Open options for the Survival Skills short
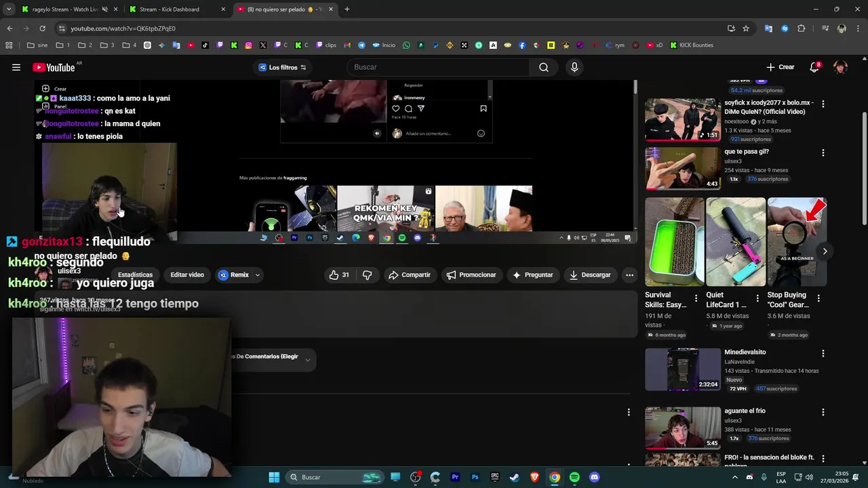Viewport: 868px width, 488px height. click(x=696, y=298)
